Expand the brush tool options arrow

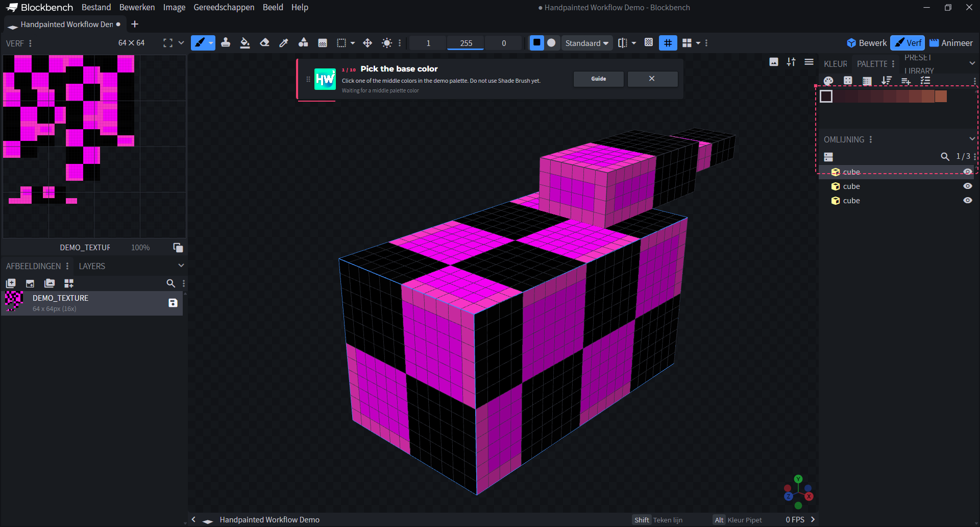pos(211,43)
